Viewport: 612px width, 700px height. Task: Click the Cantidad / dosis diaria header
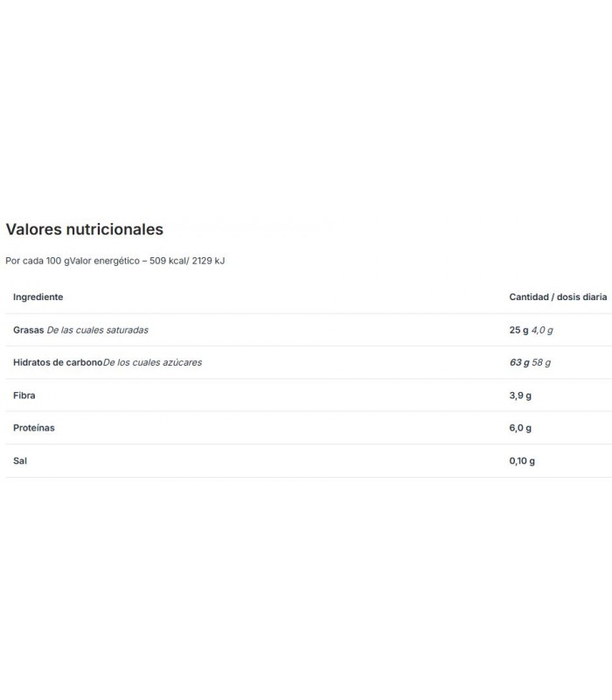[x=558, y=297]
